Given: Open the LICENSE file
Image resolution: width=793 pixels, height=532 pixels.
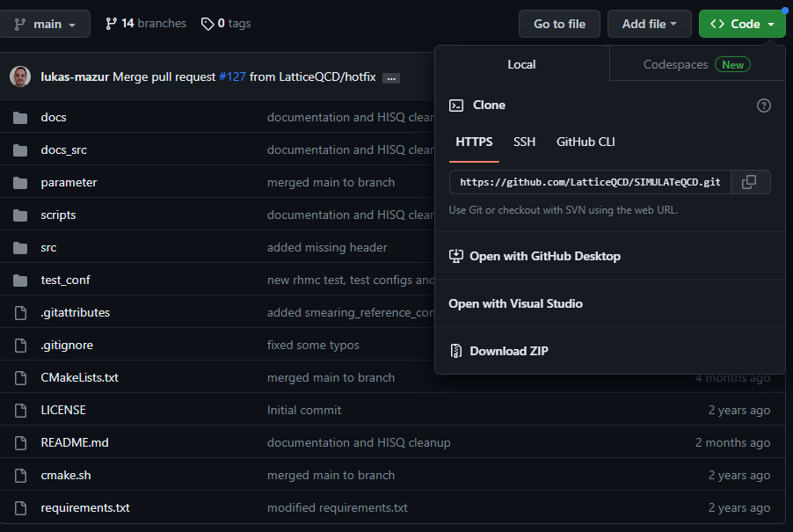Looking at the screenshot, I should pos(63,410).
